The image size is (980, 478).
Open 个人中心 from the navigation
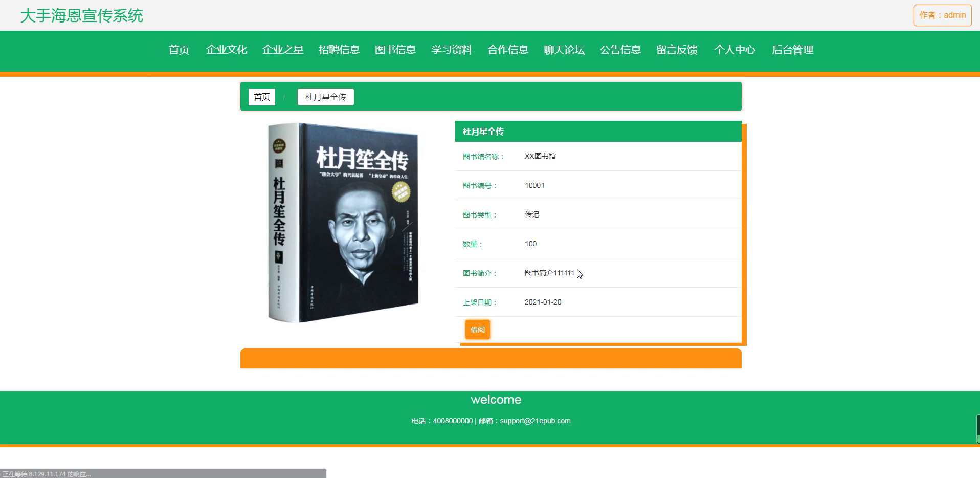[x=734, y=50]
